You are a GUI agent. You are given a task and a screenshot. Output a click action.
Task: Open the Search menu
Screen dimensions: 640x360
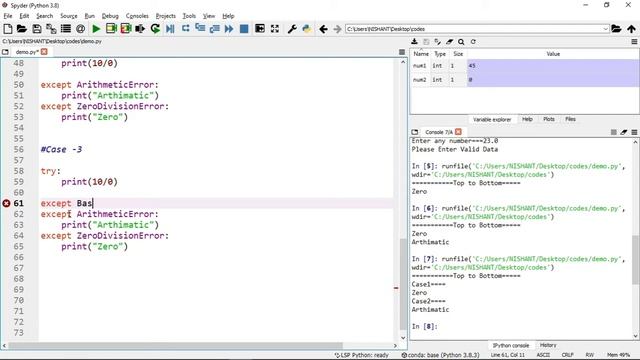coord(44,16)
